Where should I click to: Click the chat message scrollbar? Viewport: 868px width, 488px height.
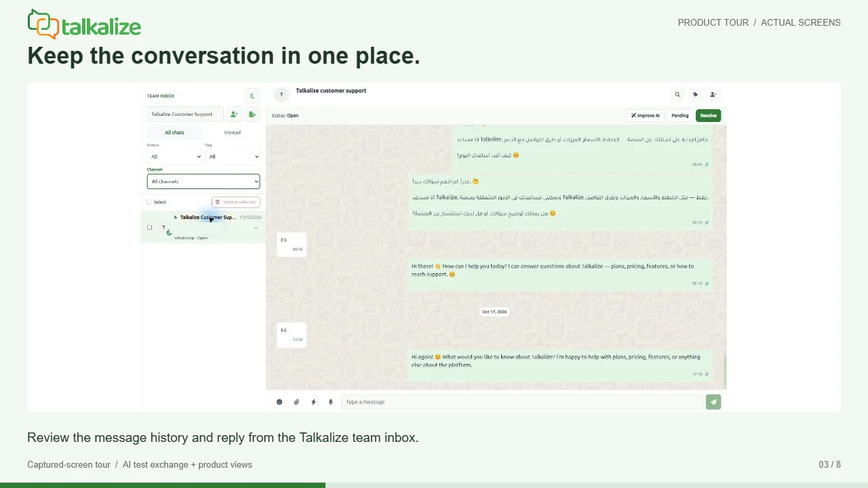tap(725, 370)
